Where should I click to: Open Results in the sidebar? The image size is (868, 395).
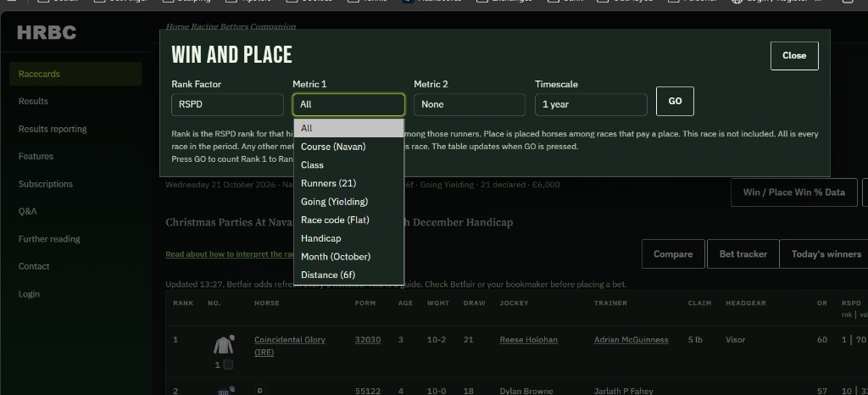33,101
